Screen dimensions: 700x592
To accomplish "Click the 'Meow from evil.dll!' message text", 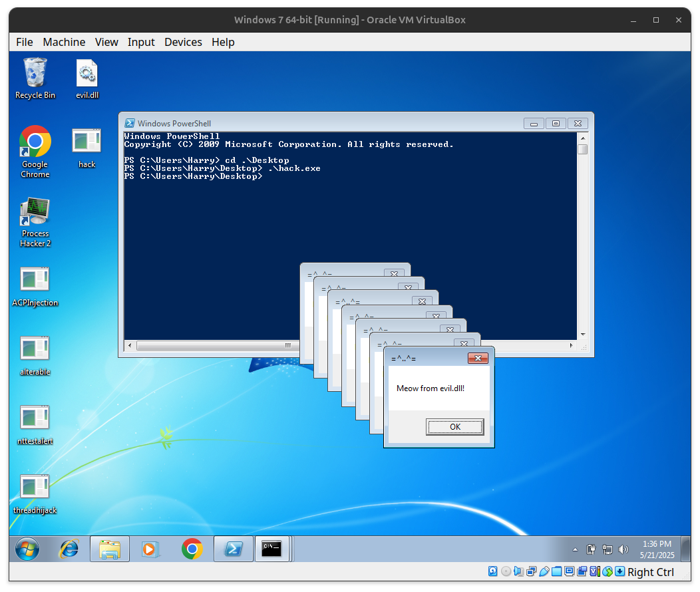I will (x=431, y=388).
